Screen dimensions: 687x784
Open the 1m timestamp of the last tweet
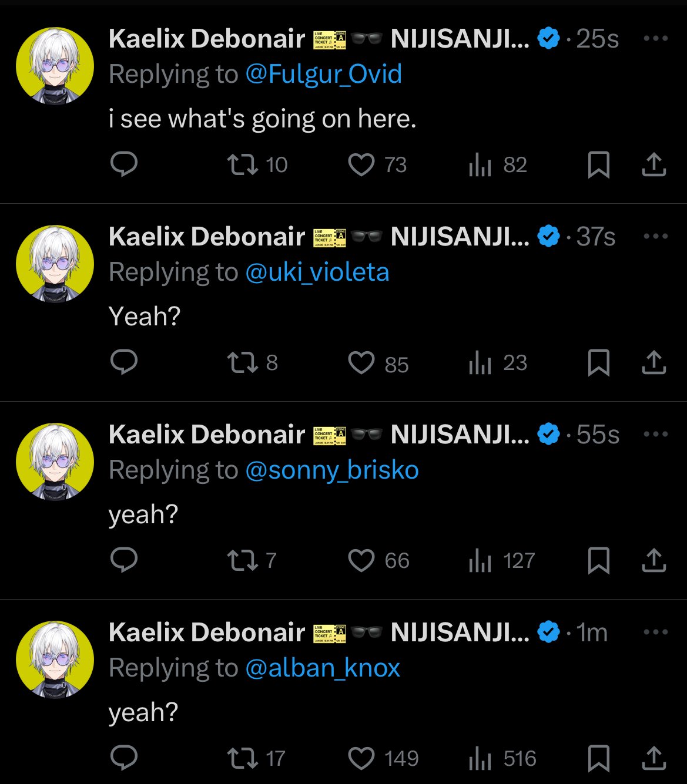tap(592, 632)
